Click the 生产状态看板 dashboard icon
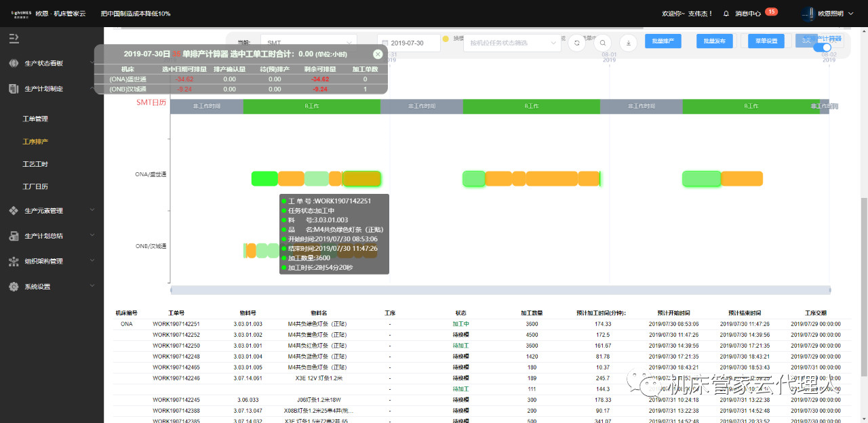Image resolution: width=868 pixels, height=423 pixels. click(x=14, y=63)
